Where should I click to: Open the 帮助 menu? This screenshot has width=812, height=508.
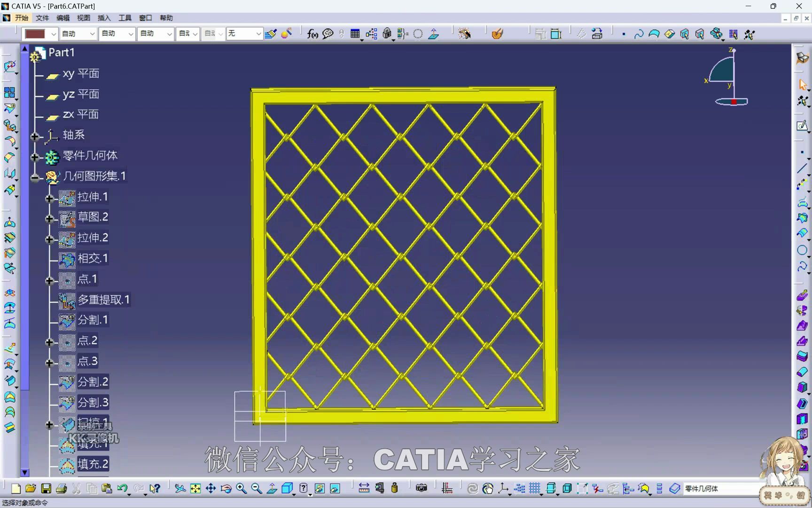tap(166, 18)
